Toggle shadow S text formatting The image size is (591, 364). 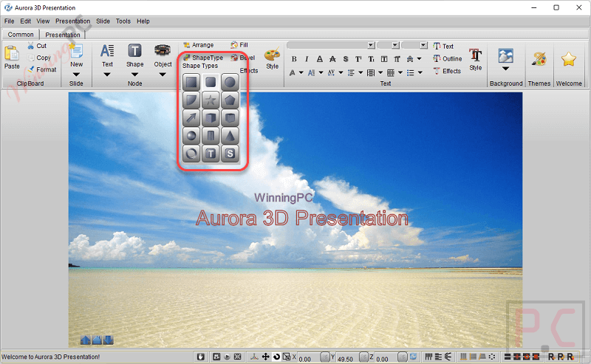point(346,59)
